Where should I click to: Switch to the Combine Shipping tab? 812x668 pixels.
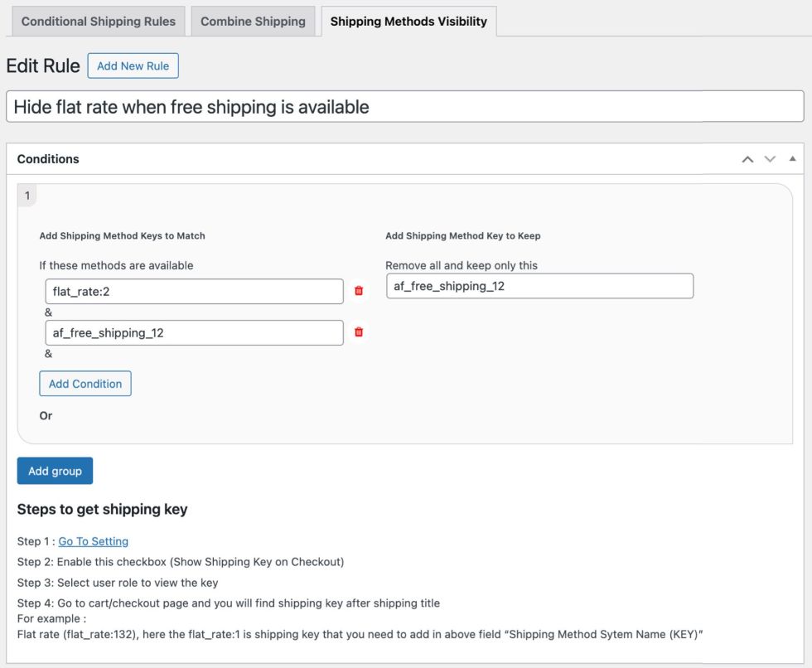pos(253,22)
